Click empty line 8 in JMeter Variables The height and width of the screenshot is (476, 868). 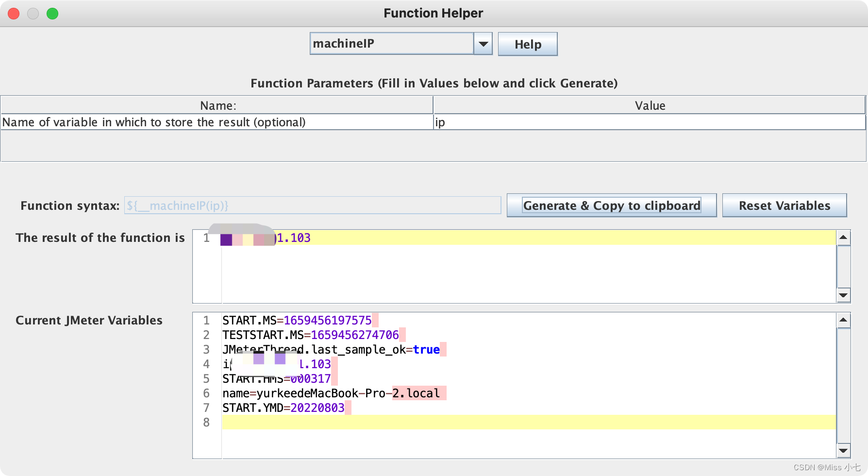coord(529,422)
